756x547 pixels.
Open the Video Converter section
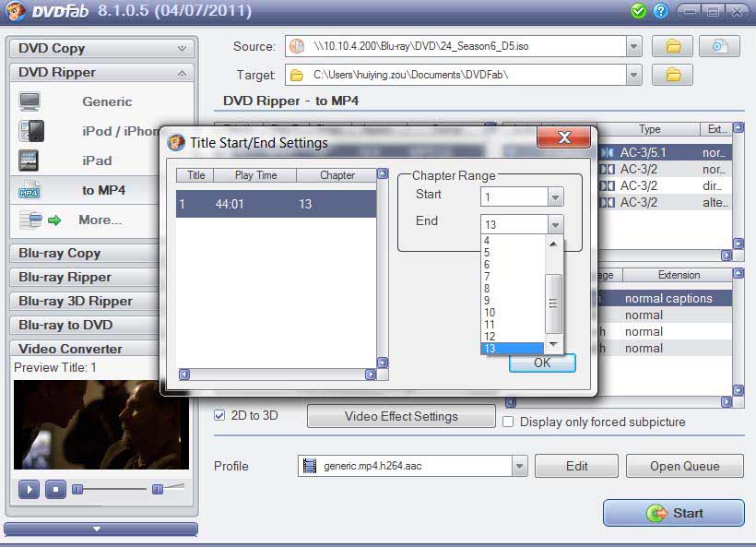click(x=85, y=349)
